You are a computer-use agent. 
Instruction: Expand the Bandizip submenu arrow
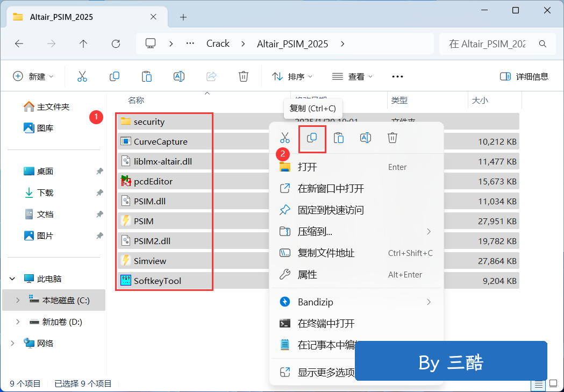pos(429,302)
